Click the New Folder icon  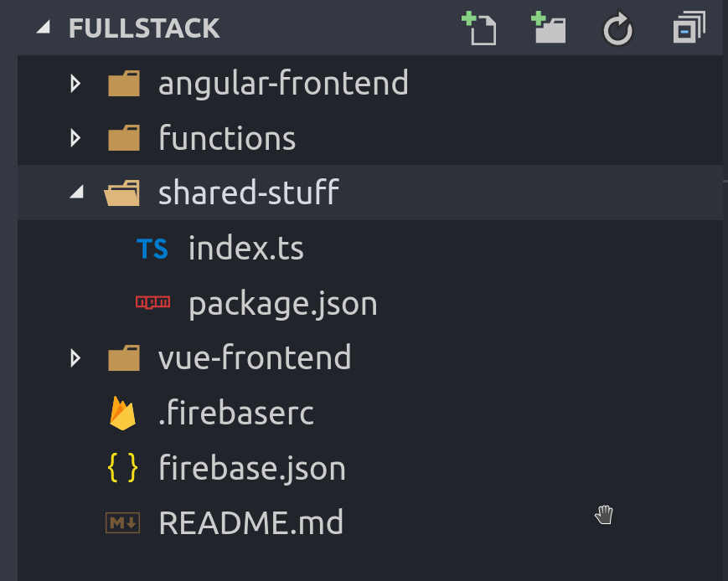[548, 27]
